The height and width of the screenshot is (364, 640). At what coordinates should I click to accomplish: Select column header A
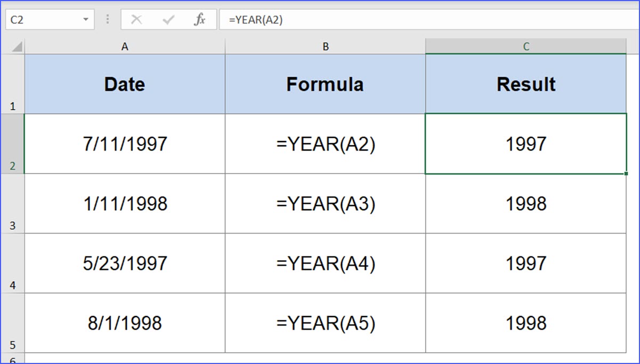pyautogui.click(x=124, y=46)
